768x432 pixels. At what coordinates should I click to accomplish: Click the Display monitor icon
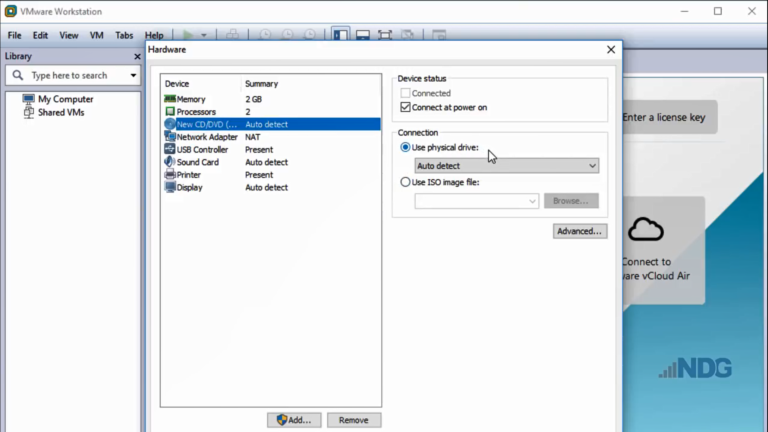170,187
